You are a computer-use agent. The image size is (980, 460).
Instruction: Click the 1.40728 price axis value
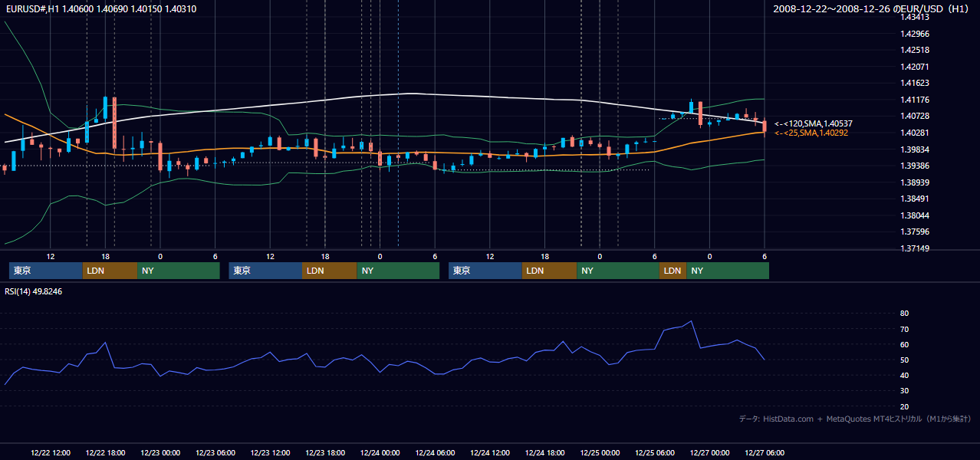coord(914,116)
